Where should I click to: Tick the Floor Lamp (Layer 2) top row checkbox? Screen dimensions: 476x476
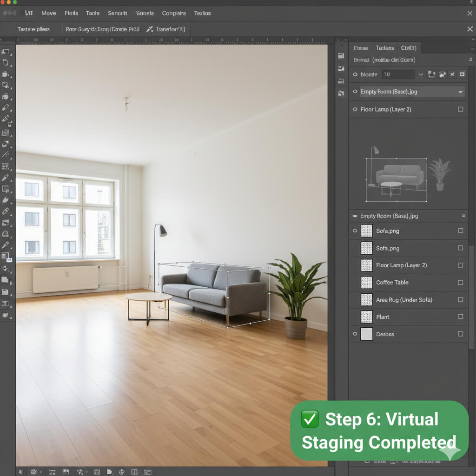(460, 110)
